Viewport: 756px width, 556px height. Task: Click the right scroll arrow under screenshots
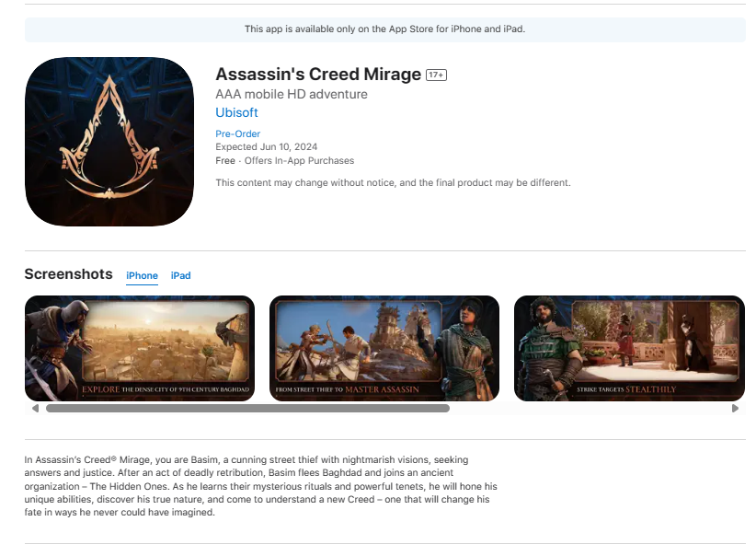tap(735, 409)
